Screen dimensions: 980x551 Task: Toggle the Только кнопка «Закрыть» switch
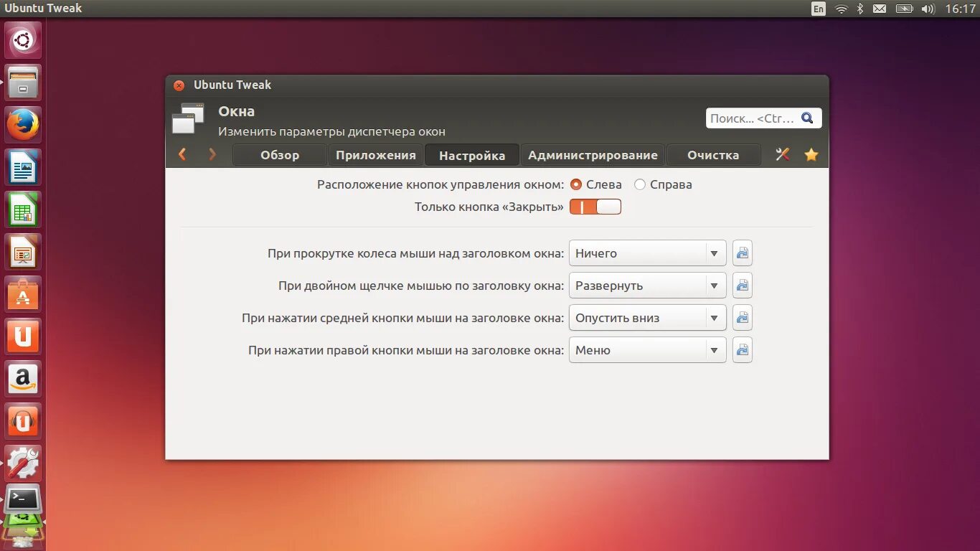[595, 207]
